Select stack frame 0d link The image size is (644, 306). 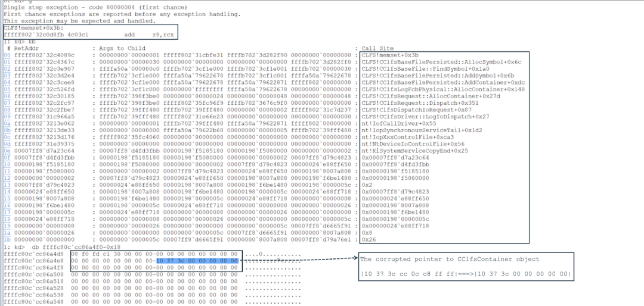pyautogui.click(x=7, y=142)
